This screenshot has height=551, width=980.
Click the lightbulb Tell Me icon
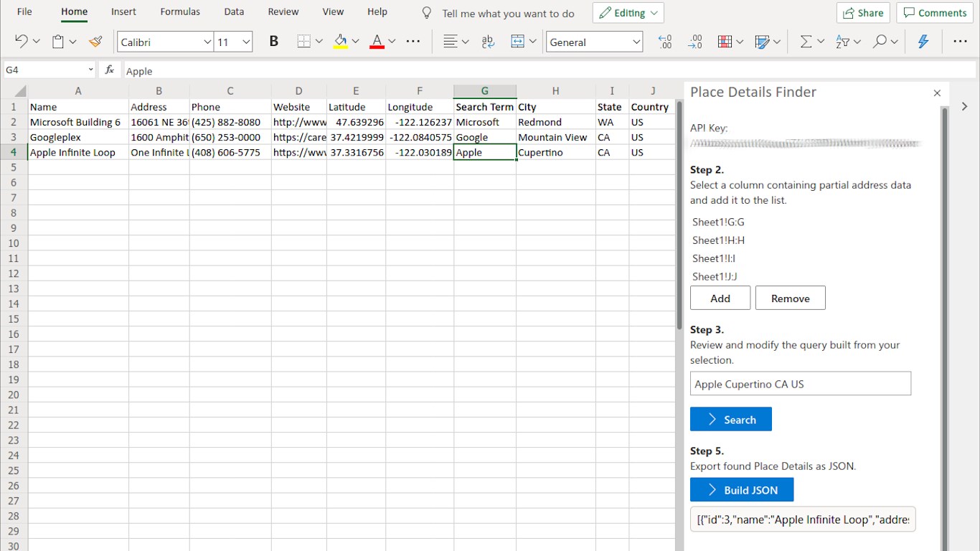coord(427,13)
